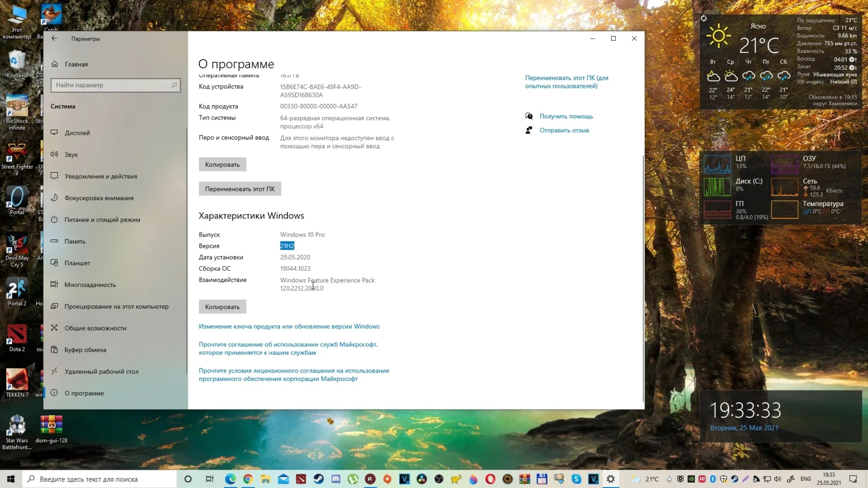The width and height of the screenshot is (868, 488).
Task: Click the Получить помощь link
Action: [x=566, y=116]
